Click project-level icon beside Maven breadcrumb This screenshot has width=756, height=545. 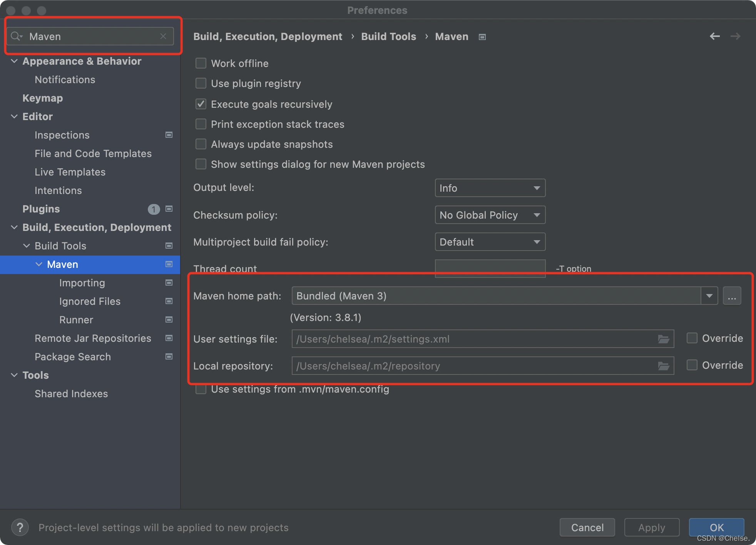(482, 37)
